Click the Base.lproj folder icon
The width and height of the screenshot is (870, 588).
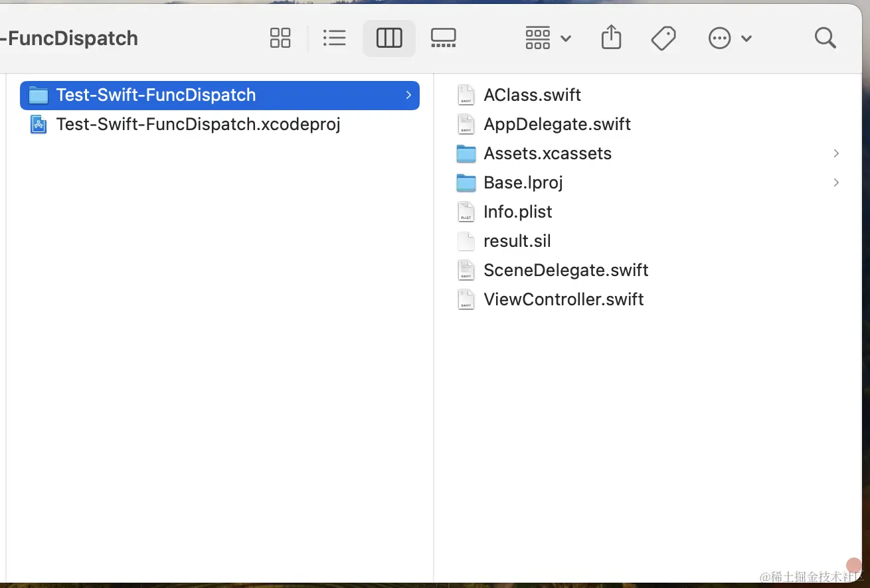pyautogui.click(x=466, y=183)
